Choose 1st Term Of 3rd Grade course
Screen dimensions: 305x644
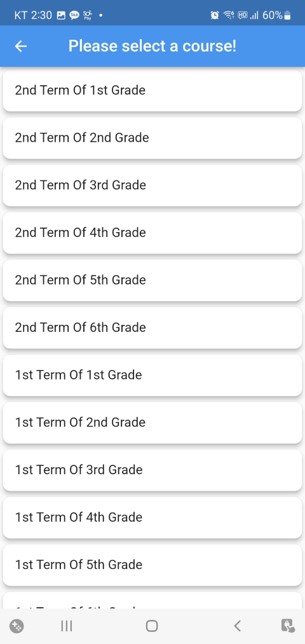tap(152, 470)
